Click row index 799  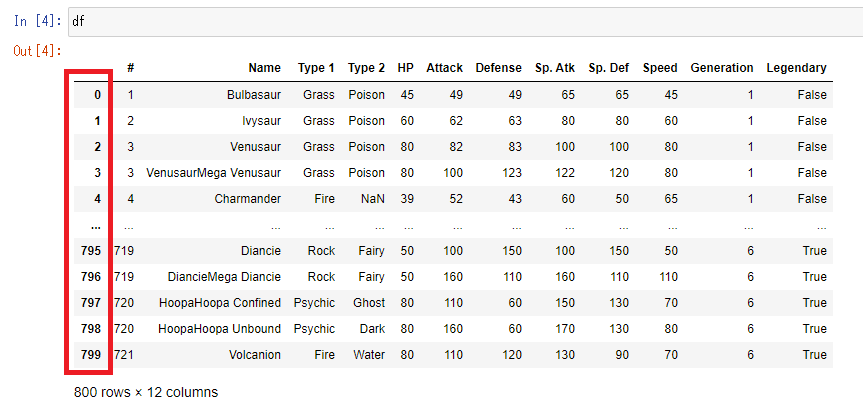click(x=91, y=355)
